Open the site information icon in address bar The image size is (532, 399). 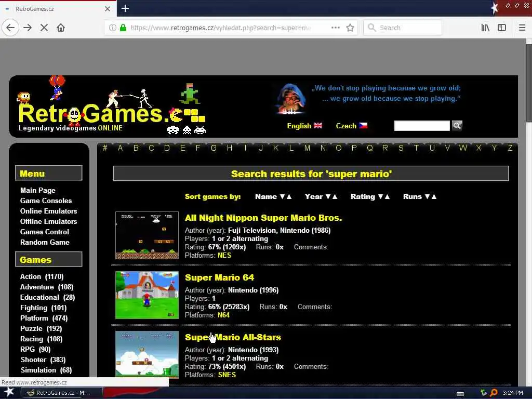coord(113,28)
